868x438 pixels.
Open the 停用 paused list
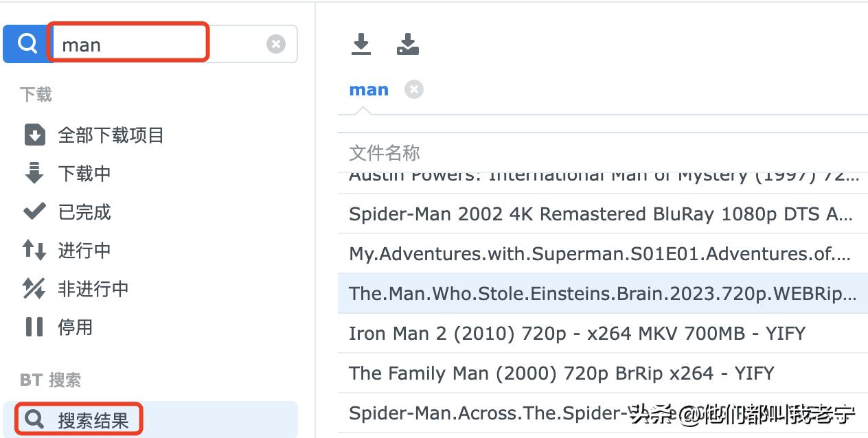coord(75,327)
